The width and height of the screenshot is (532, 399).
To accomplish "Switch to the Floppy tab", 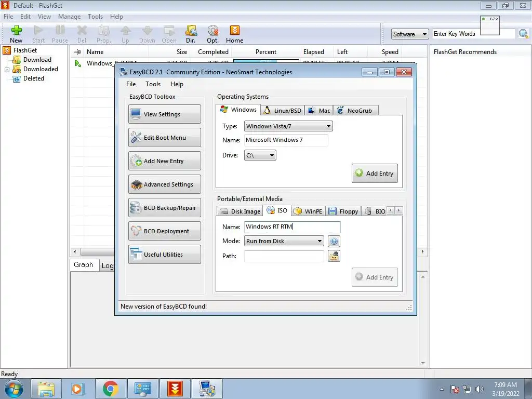I will click(343, 211).
